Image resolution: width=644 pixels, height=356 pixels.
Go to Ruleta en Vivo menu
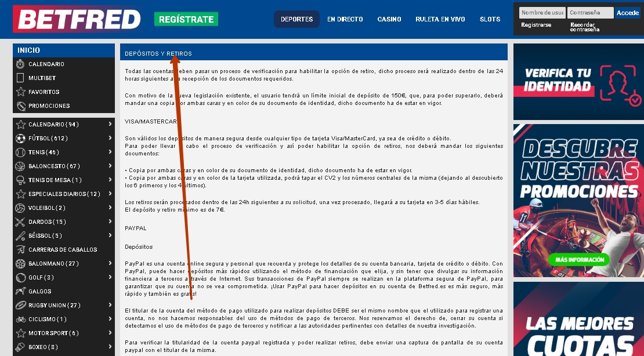440,19
